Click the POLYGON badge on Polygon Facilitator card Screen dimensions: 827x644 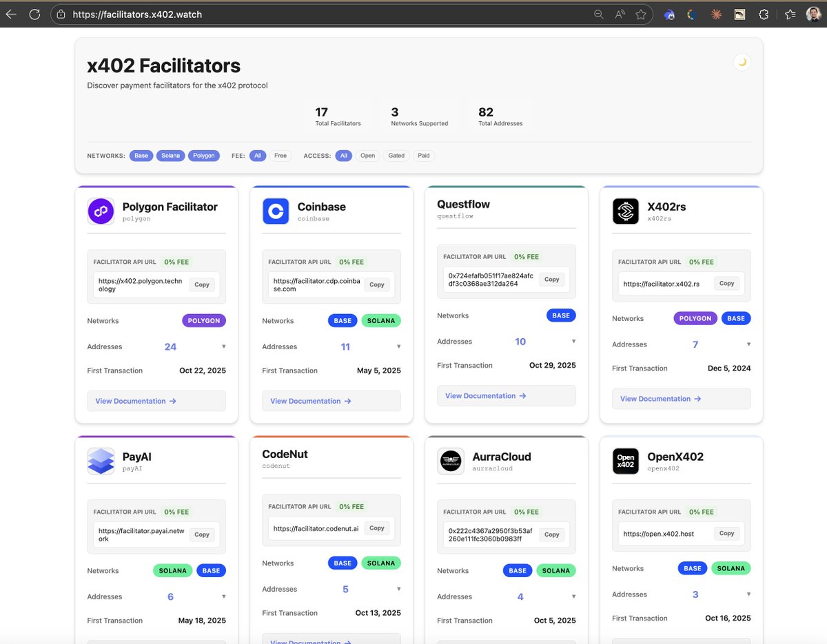click(204, 321)
